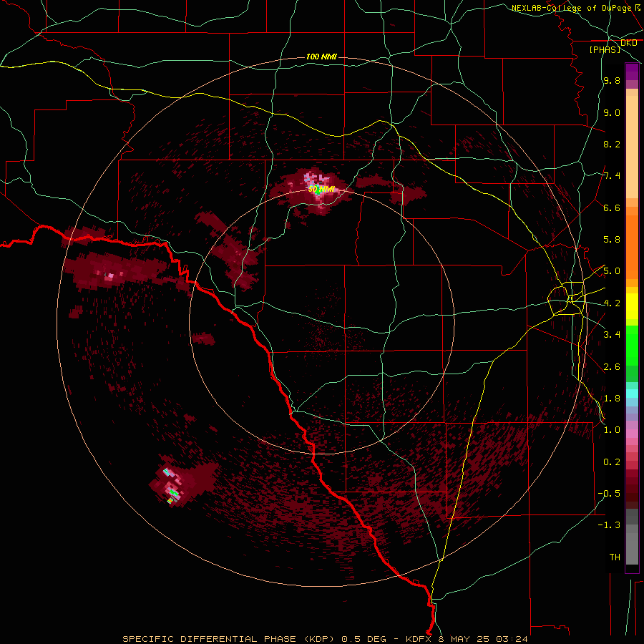644x644 pixels.
Task: Click the NEXLAB-College of DuPage label
Action: [571, 8]
